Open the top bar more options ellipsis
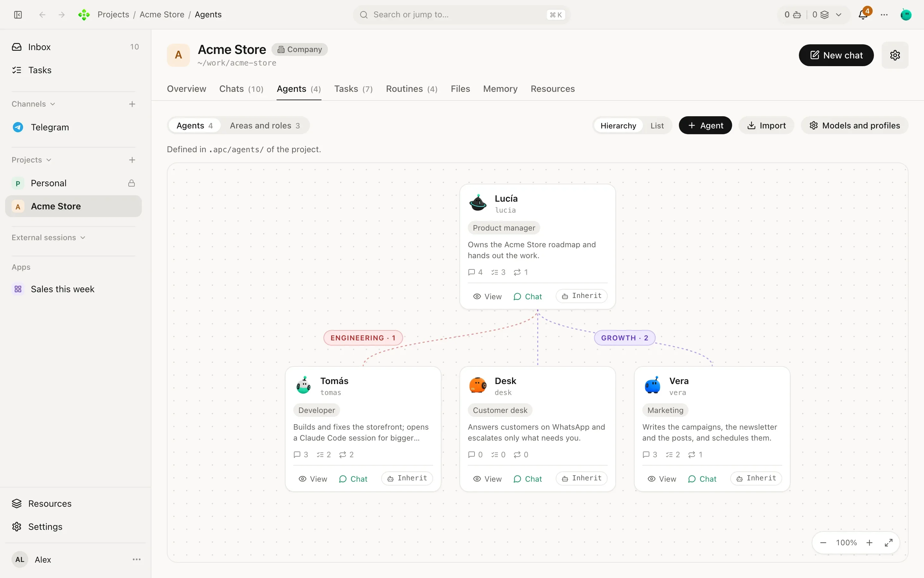924x578 pixels. pyautogui.click(x=884, y=14)
